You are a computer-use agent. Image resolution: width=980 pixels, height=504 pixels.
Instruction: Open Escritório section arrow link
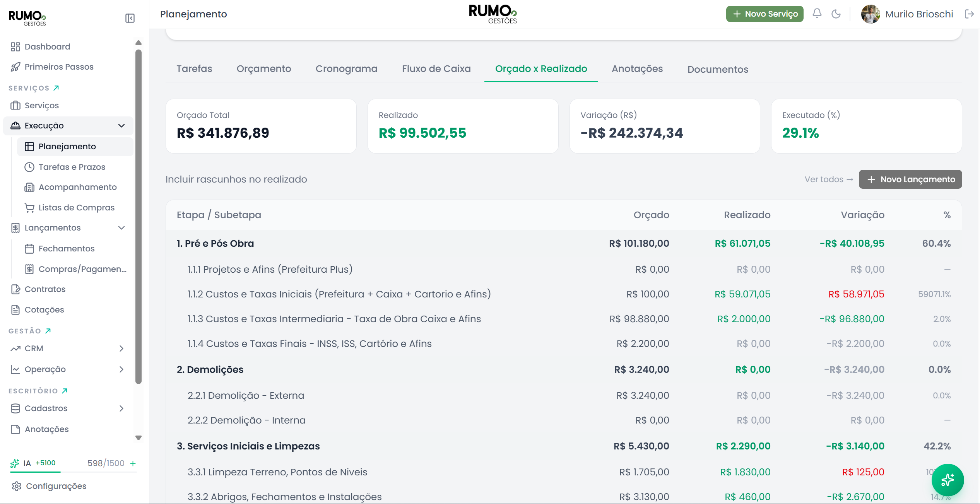click(x=65, y=391)
